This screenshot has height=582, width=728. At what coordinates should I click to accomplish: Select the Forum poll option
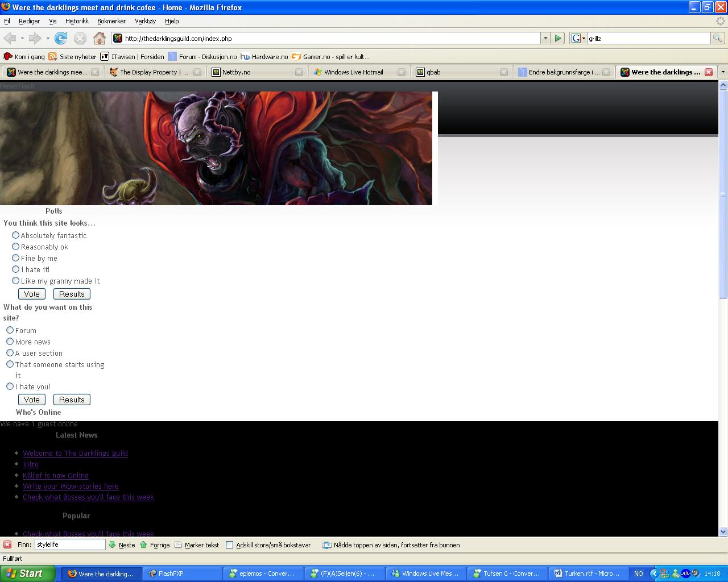tap(10, 330)
